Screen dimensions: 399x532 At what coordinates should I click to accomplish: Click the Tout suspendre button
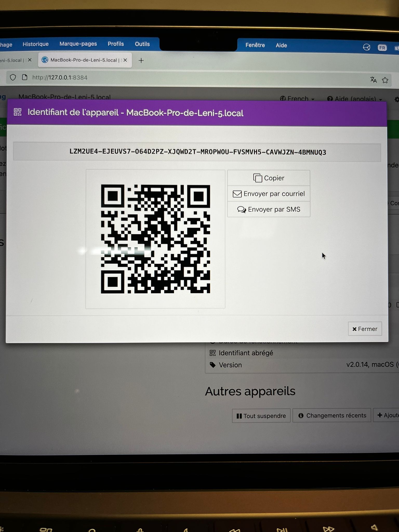(x=261, y=416)
